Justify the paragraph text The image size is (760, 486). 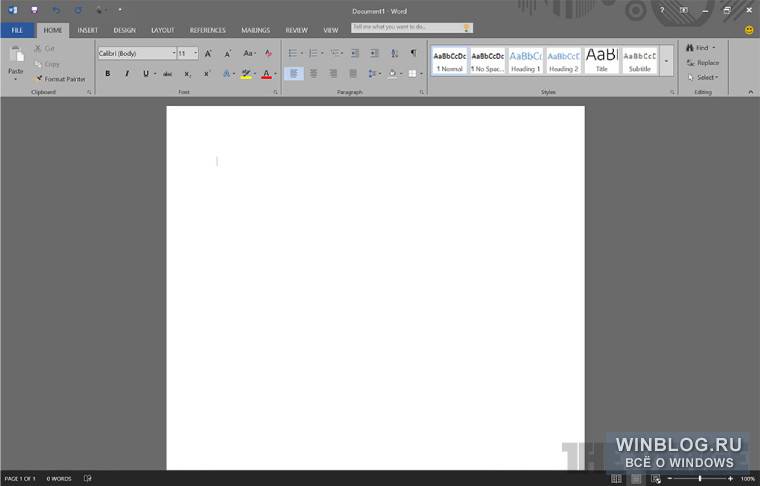(x=353, y=74)
